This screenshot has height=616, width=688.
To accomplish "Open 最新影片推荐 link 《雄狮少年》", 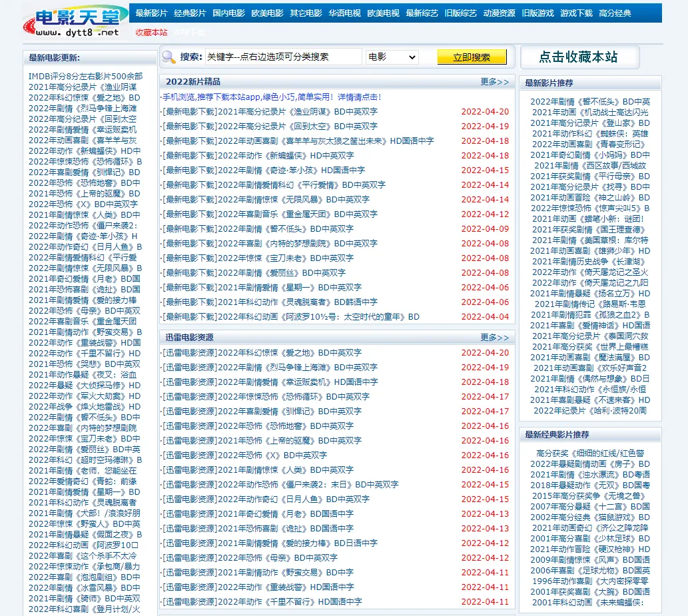I will [x=590, y=251].
